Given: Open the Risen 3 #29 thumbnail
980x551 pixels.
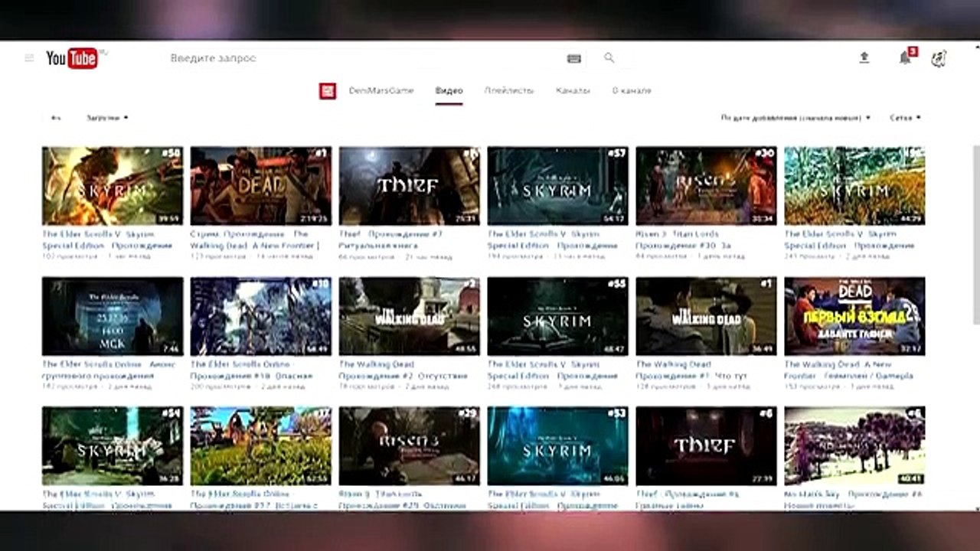Looking at the screenshot, I should point(410,446).
